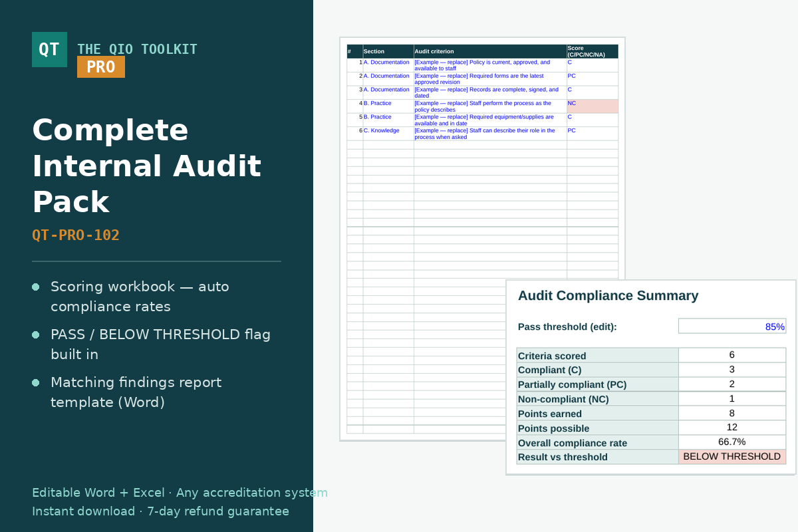Click criterion 'Policy is current, approved' cell
Screen dimensions: 798x532
(x=490, y=65)
